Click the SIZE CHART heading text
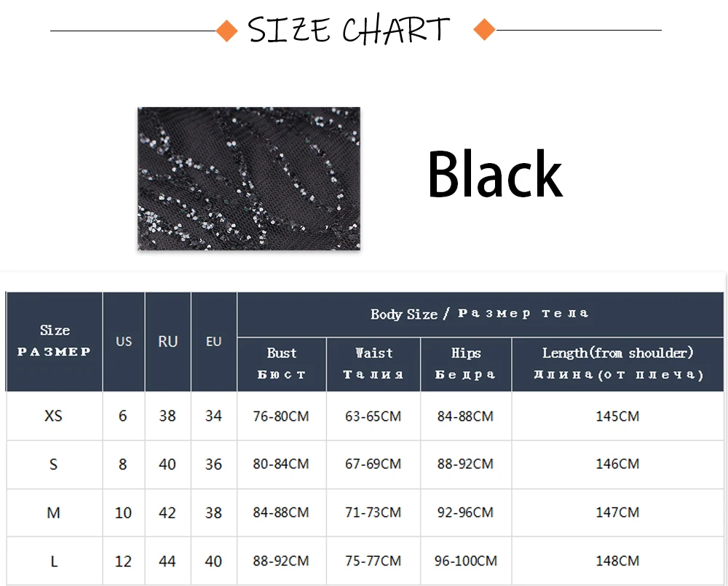The width and height of the screenshot is (728, 586). (349, 31)
